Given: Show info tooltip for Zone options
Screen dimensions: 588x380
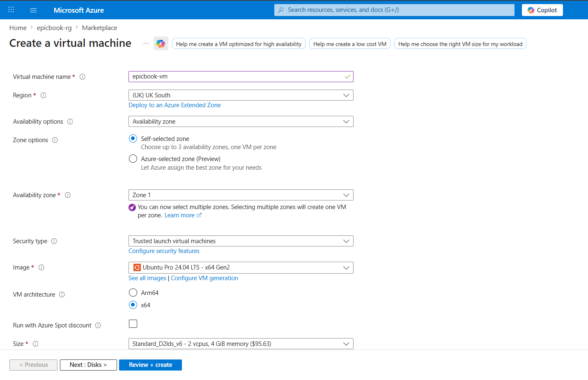Looking at the screenshot, I should [55, 140].
